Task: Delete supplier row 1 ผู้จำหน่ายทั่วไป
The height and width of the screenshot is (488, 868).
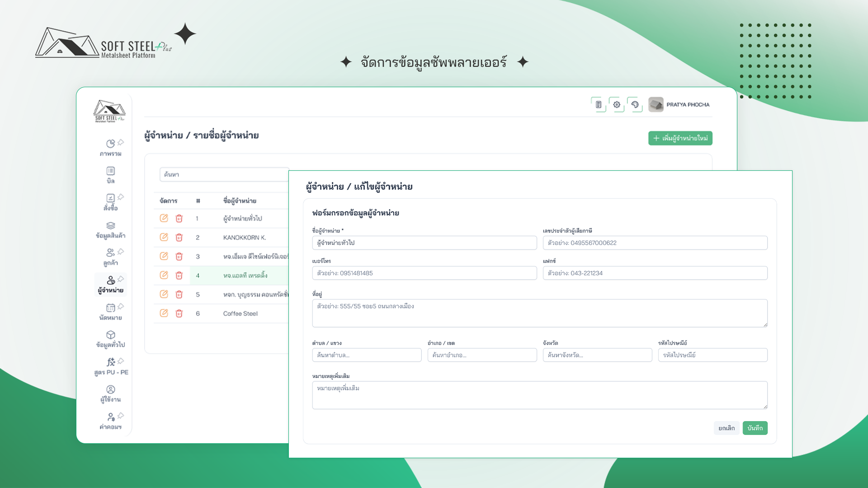Action: (x=179, y=218)
